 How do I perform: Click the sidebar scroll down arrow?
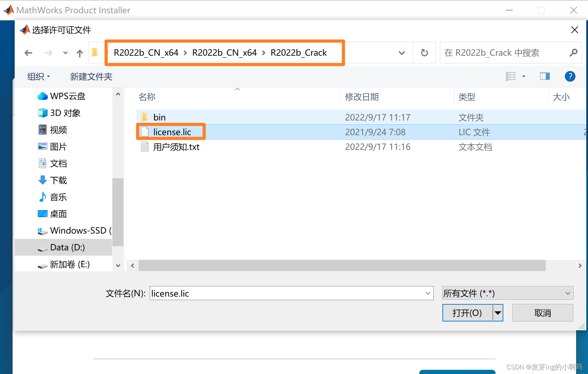(118, 265)
